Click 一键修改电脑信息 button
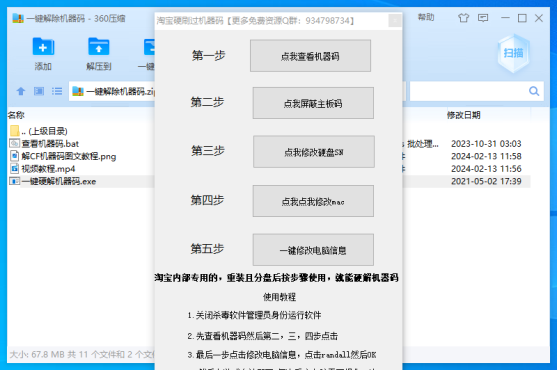Viewport: 557px width, 370px height. pos(313,250)
